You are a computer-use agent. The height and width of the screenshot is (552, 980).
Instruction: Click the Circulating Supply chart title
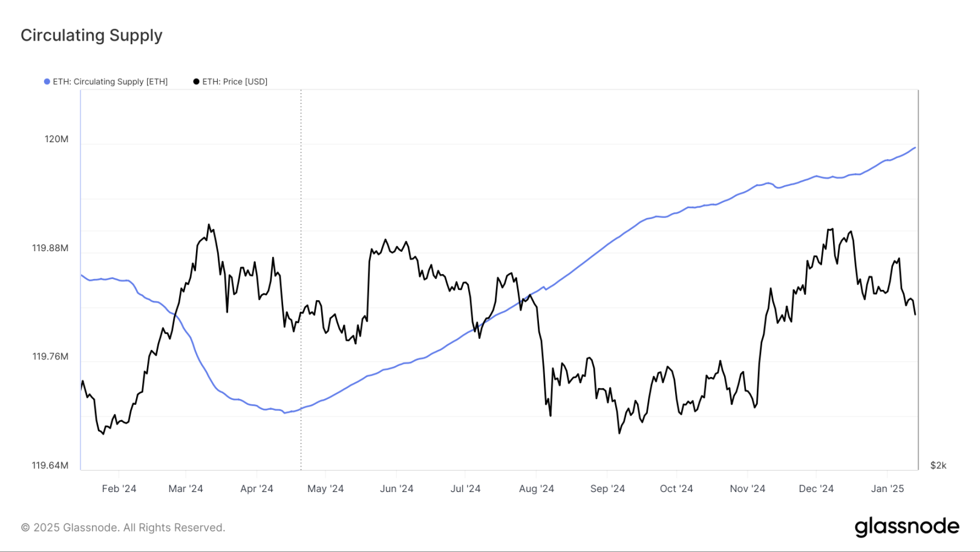tap(91, 35)
